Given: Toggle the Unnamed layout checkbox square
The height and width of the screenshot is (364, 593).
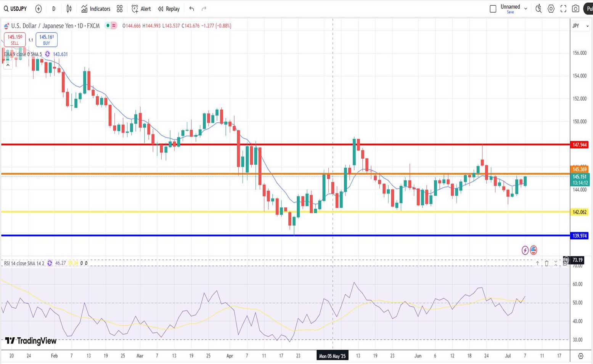Looking at the screenshot, I should (493, 9).
